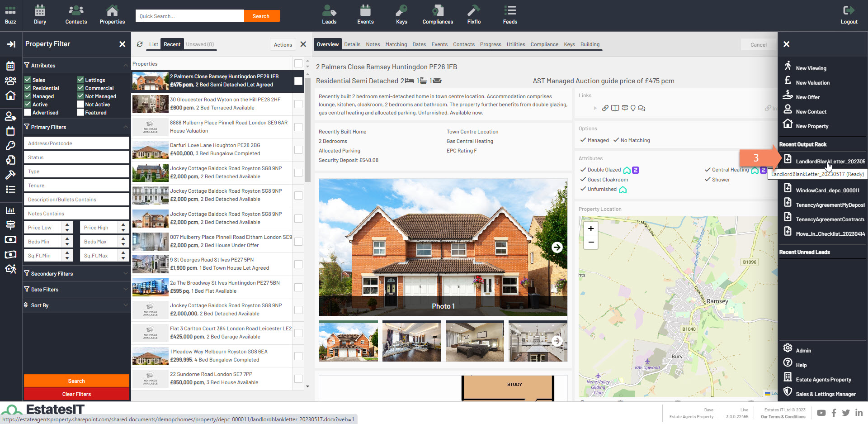Screen dimensions: 868x424
Task: Switch to the Compliance tab
Action: click(x=544, y=44)
